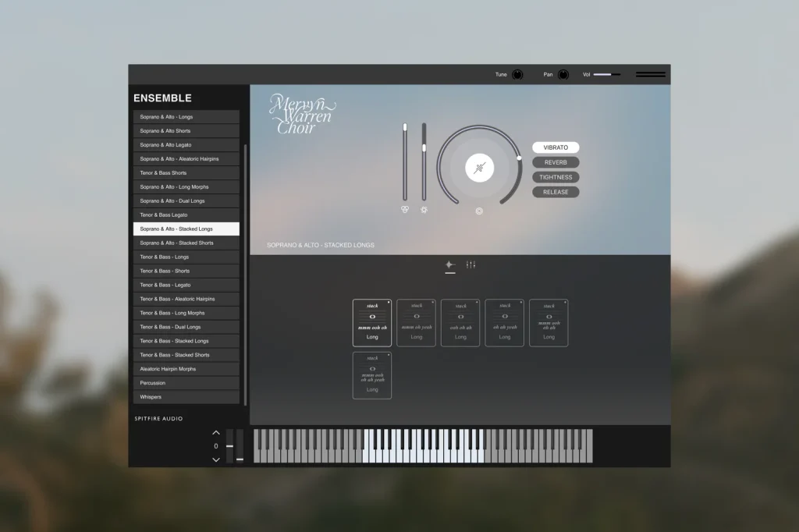Image resolution: width=799 pixels, height=532 pixels.
Task: Click the overlapping circles icon below first fader
Action: 405,209
